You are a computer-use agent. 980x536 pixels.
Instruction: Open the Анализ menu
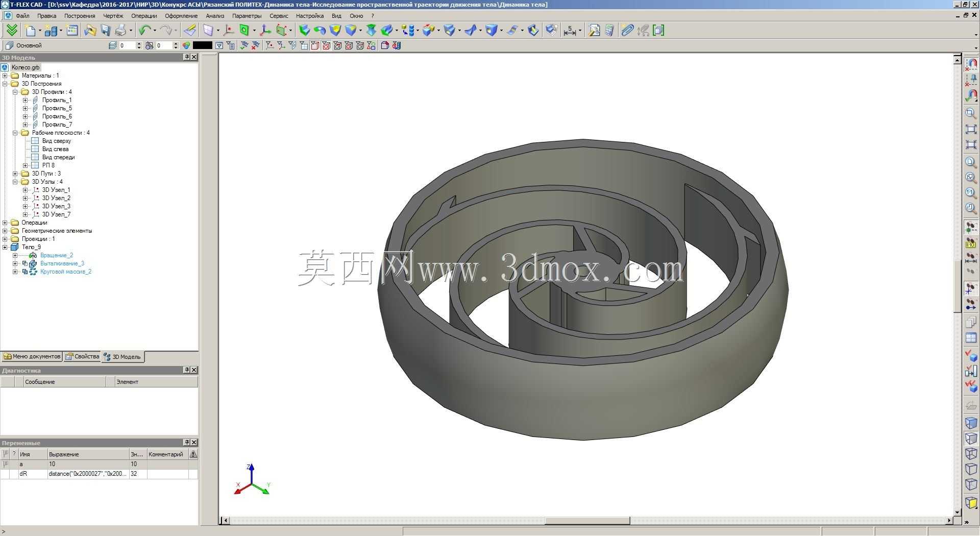click(x=215, y=16)
